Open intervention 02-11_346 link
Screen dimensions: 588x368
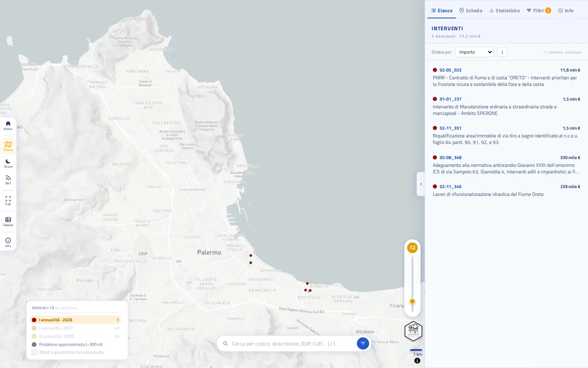coord(450,187)
